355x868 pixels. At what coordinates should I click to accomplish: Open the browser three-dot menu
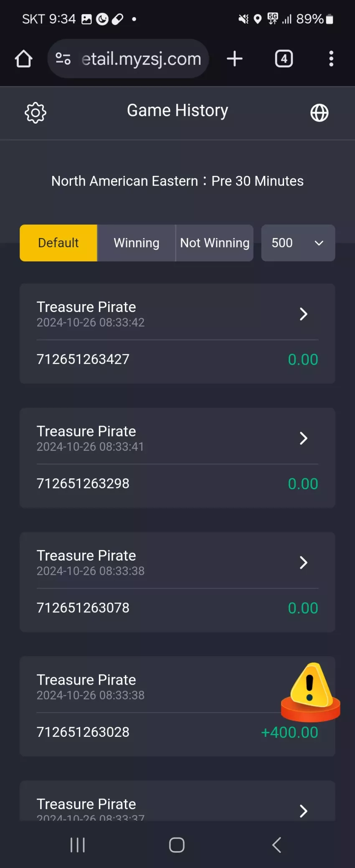point(331,59)
